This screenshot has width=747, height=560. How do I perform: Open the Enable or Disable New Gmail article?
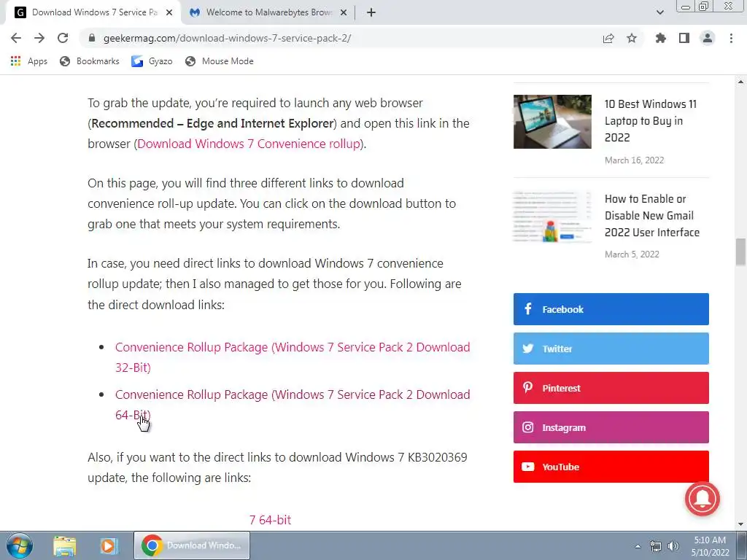click(651, 216)
